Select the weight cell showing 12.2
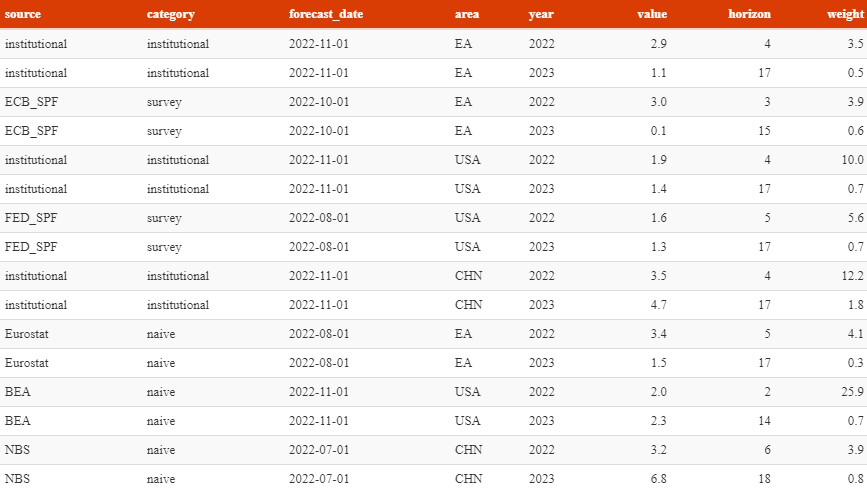Image resolution: width=867 pixels, height=494 pixels. [x=853, y=276]
